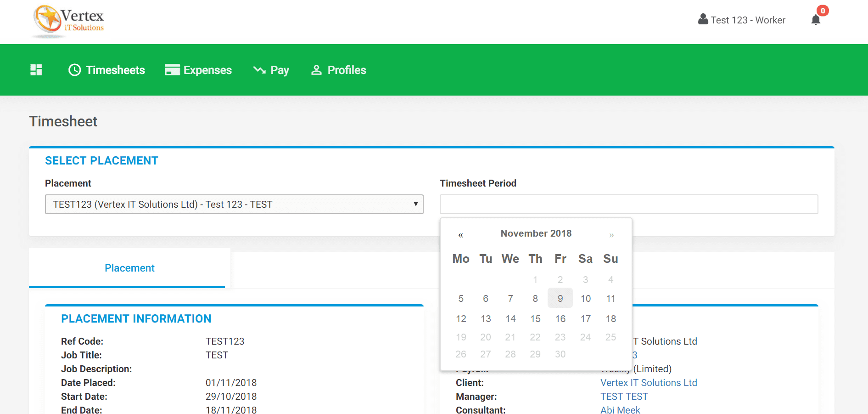
Task: Open the Abi Meek consultant link
Action: pyautogui.click(x=620, y=410)
